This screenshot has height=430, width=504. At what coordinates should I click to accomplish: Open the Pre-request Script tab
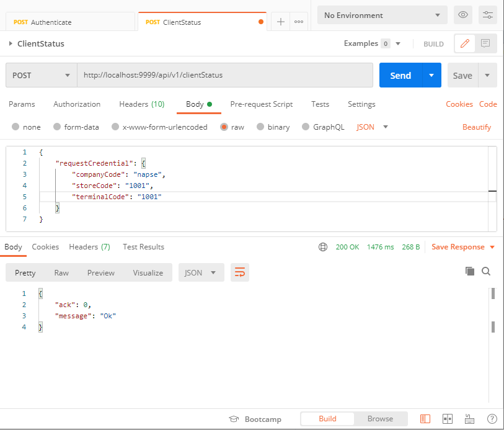coord(262,104)
